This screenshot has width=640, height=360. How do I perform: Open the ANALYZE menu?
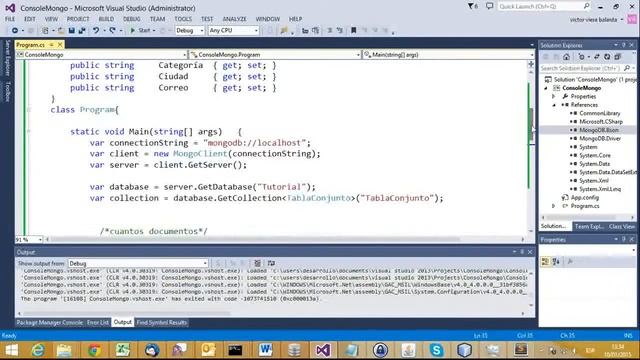tap(234, 19)
